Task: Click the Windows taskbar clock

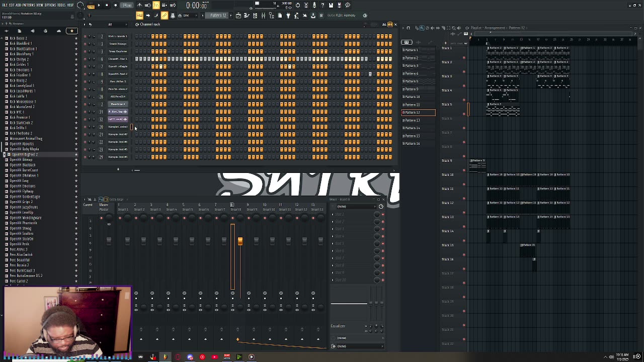Action: pos(622,357)
